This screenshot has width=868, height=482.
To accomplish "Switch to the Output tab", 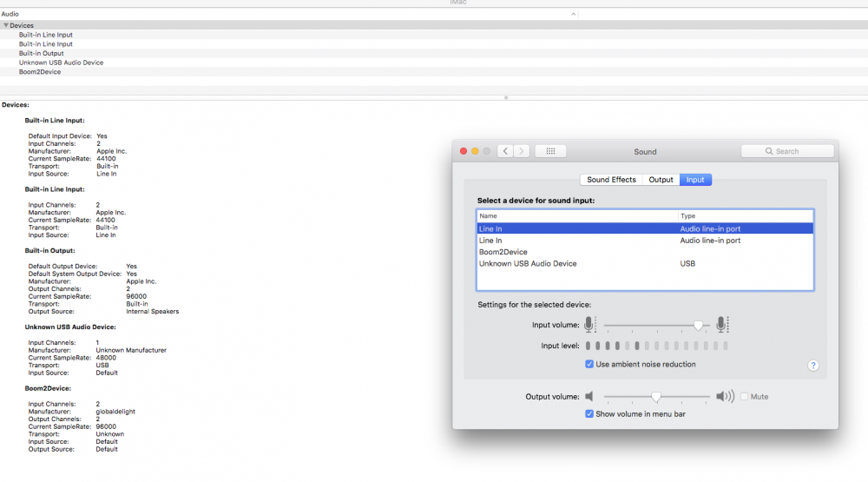I will click(661, 180).
